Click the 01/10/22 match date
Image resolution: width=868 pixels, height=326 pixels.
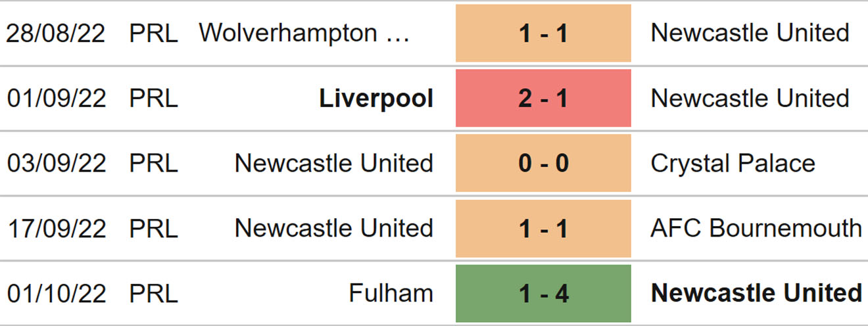pyautogui.click(x=56, y=293)
